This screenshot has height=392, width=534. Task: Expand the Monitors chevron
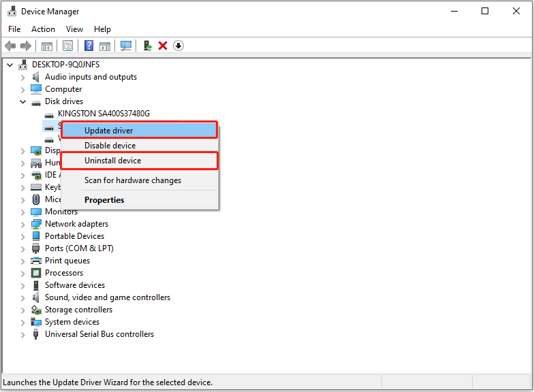coord(23,212)
